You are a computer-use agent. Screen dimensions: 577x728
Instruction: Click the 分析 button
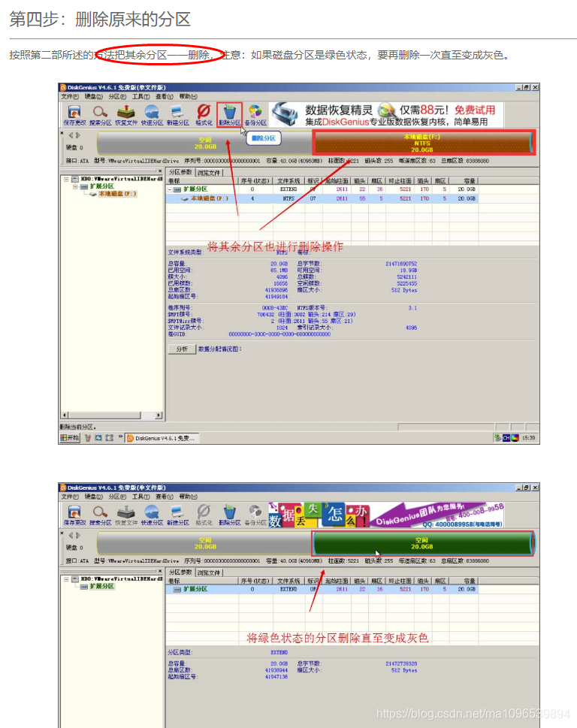pos(182,349)
